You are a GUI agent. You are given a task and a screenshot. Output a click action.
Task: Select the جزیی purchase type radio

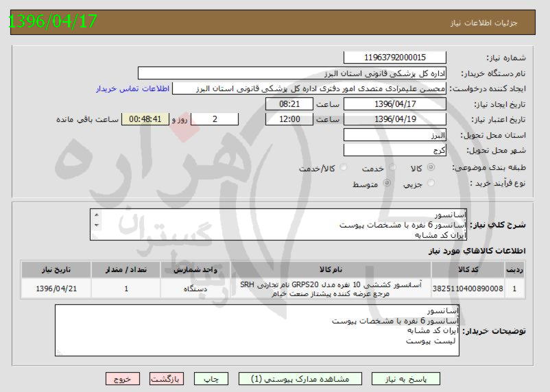point(431,183)
